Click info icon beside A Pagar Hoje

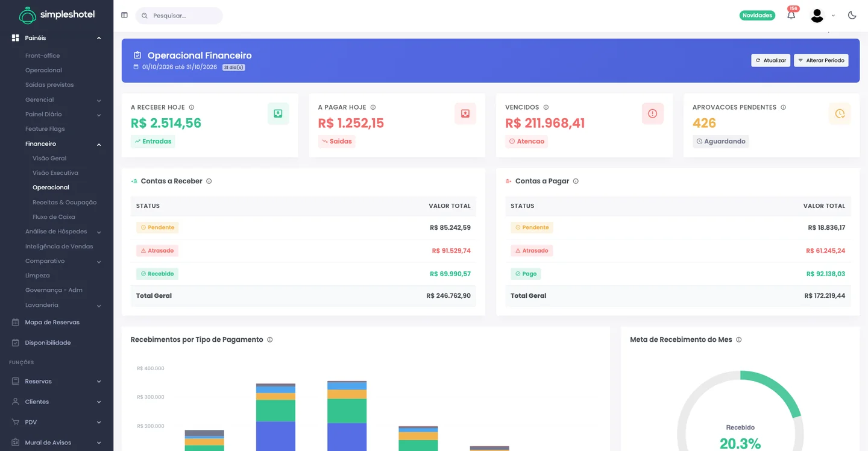point(373,107)
